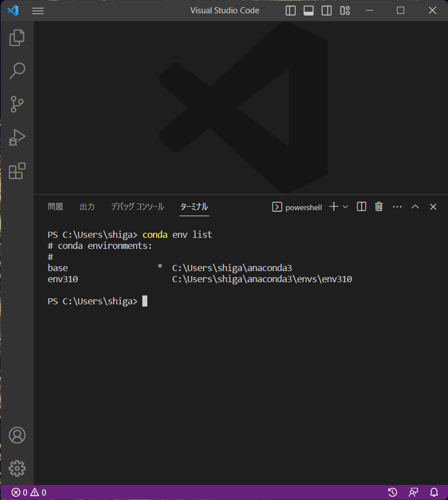Open the Accounts menu icon
Image resolution: width=448 pixels, height=500 pixels.
pyautogui.click(x=17, y=435)
